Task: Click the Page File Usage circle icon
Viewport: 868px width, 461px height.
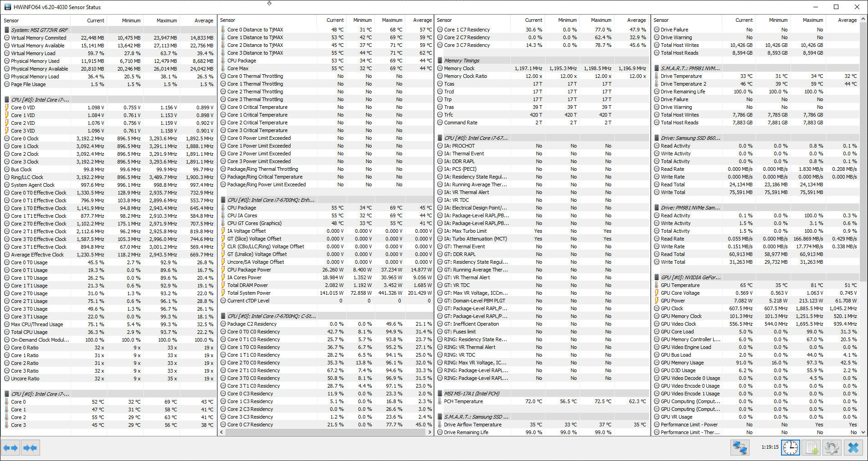Action: coord(7,84)
